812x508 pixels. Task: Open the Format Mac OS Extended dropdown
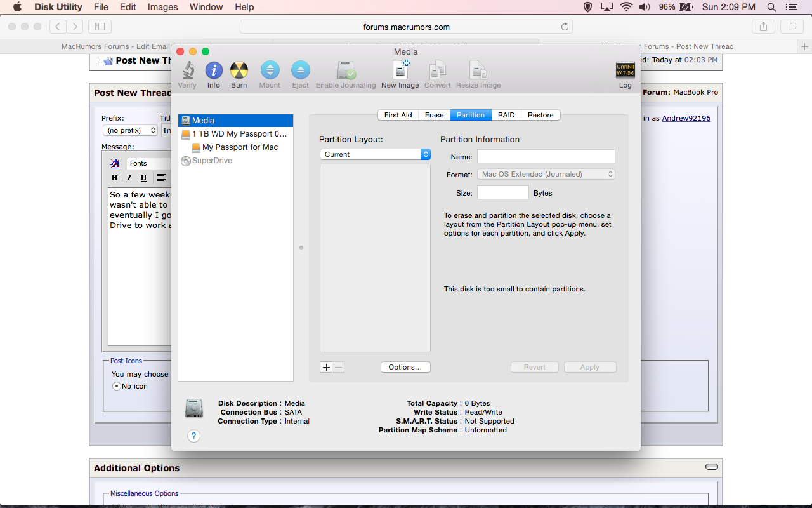(x=546, y=174)
